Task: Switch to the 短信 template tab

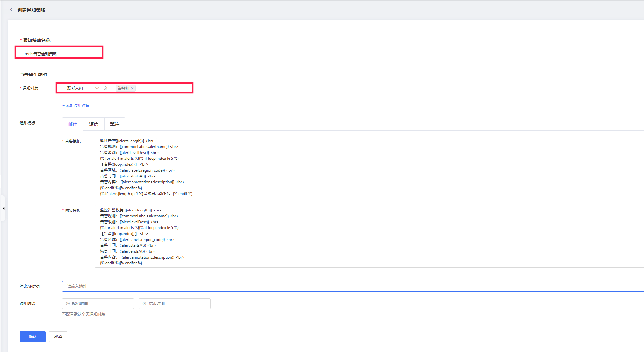Action: tap(94, 124)
